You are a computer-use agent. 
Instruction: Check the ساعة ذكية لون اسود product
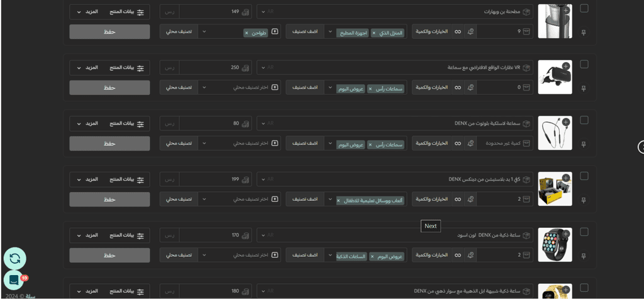click(x=584, y=232)
